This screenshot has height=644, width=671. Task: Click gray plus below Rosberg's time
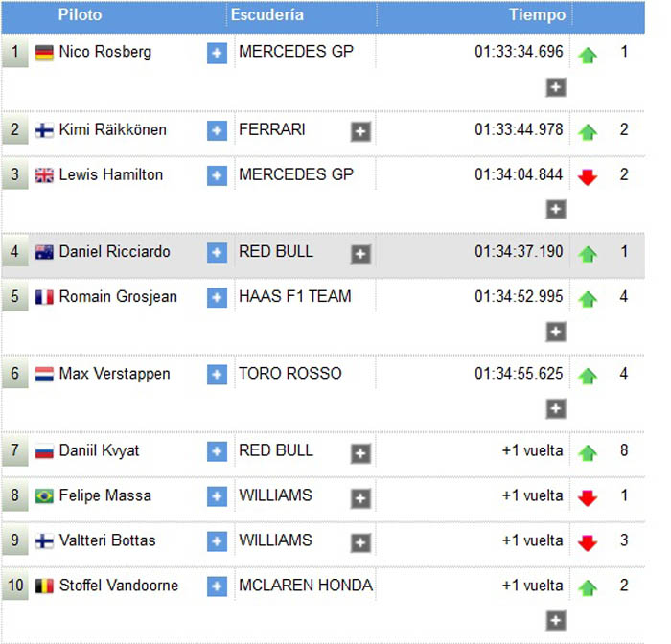click(555, 87)
